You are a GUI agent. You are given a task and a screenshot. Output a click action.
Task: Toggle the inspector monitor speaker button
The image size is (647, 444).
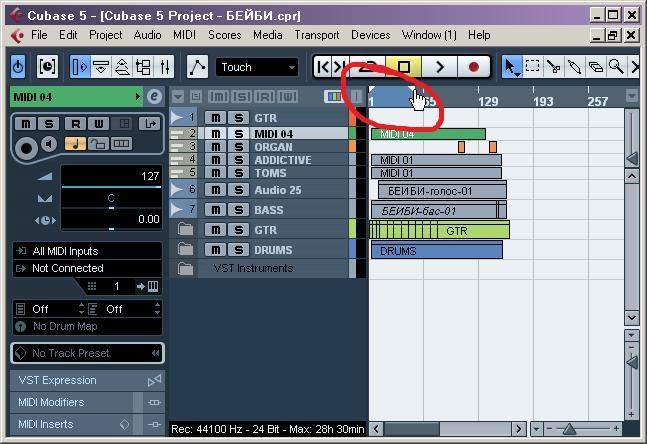point(50,144)
